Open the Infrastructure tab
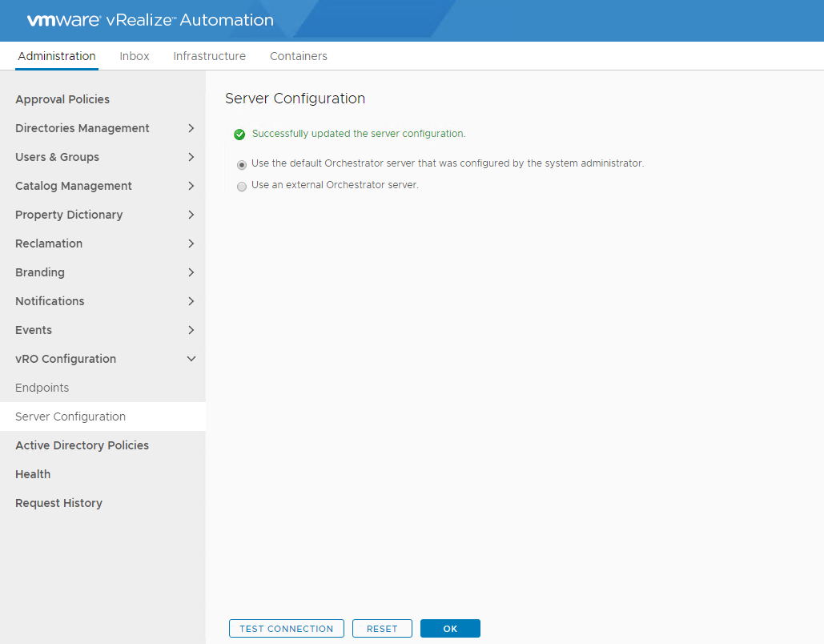 (x=209, y=56)
